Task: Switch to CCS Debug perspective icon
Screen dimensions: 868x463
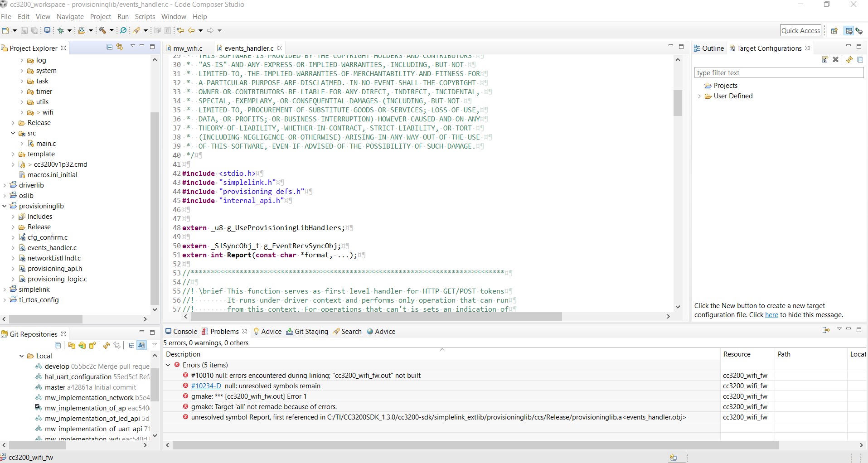Action: click(859, 31)
